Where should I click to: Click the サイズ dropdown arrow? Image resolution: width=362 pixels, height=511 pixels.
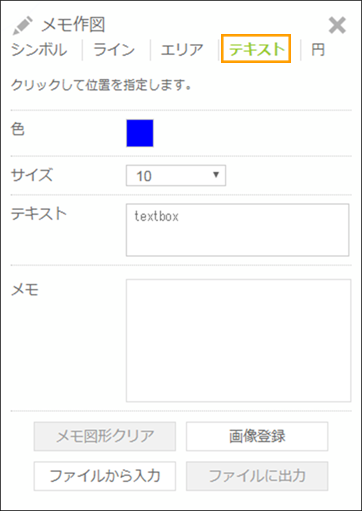(216, 175)
